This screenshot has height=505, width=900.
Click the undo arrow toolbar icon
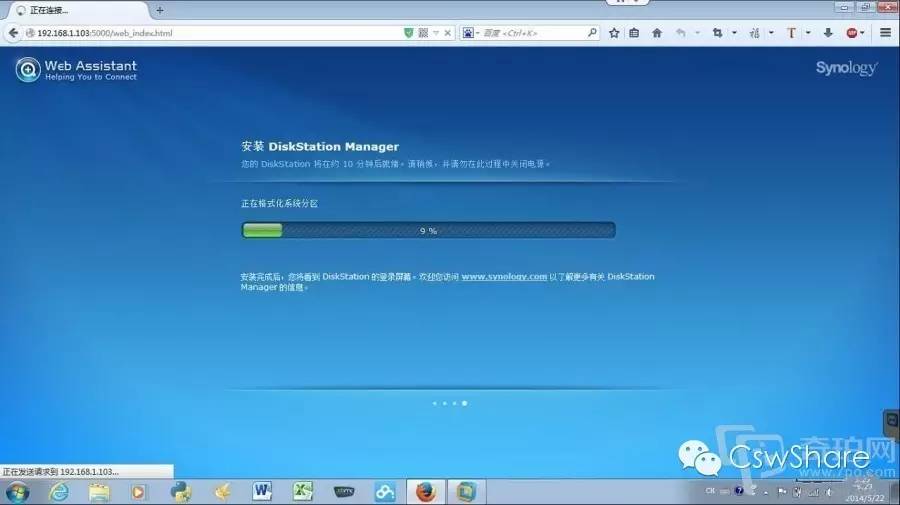(681, 33)
